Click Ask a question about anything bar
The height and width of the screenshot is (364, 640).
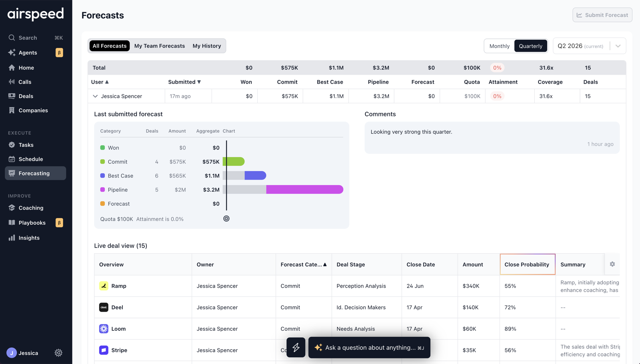point(369,347)
